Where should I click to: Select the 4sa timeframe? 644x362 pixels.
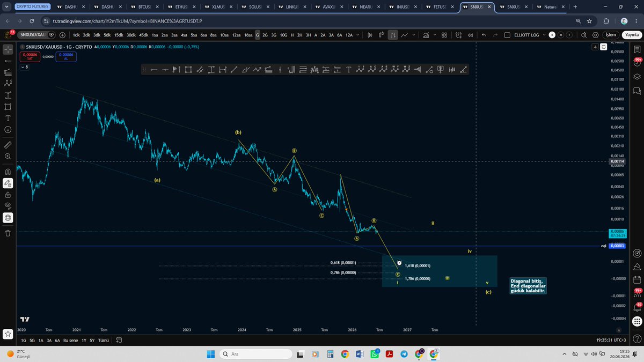(184, 35)
